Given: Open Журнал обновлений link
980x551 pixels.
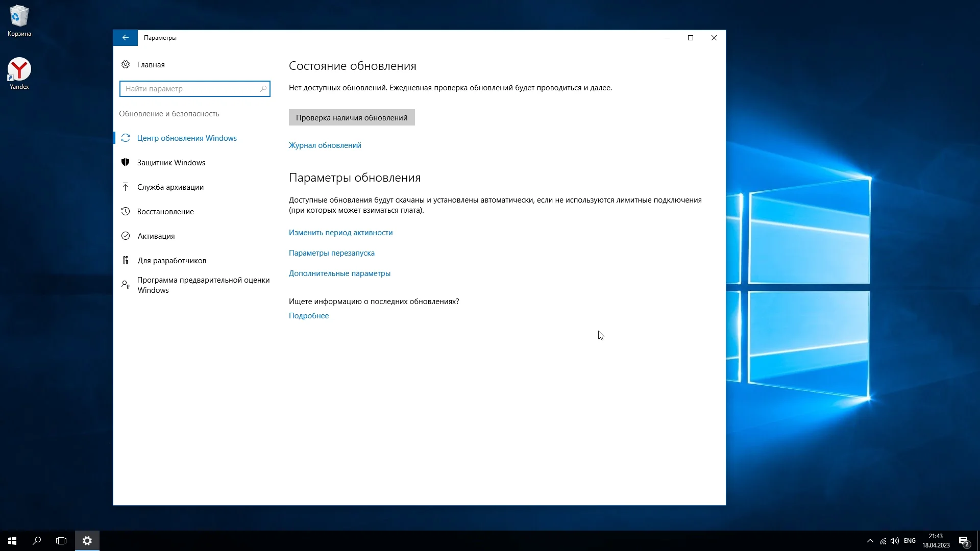Looking at the screenshot, I should point(325,145).
